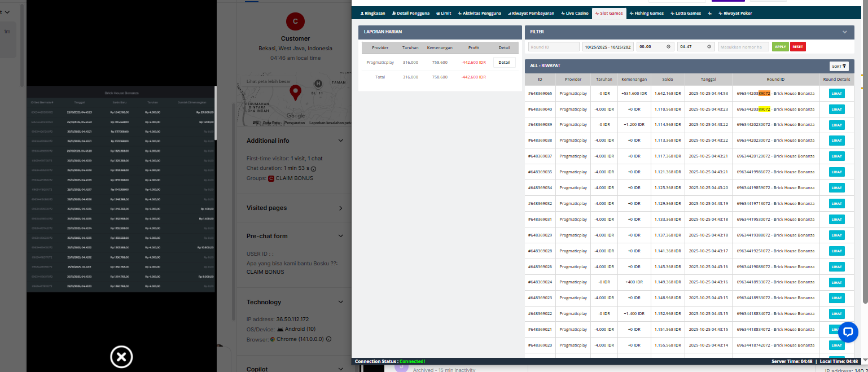This screenshot has width=868, height=372.
Task: Click the info icon next to Chat duration
Action: (x=313, y=168)
